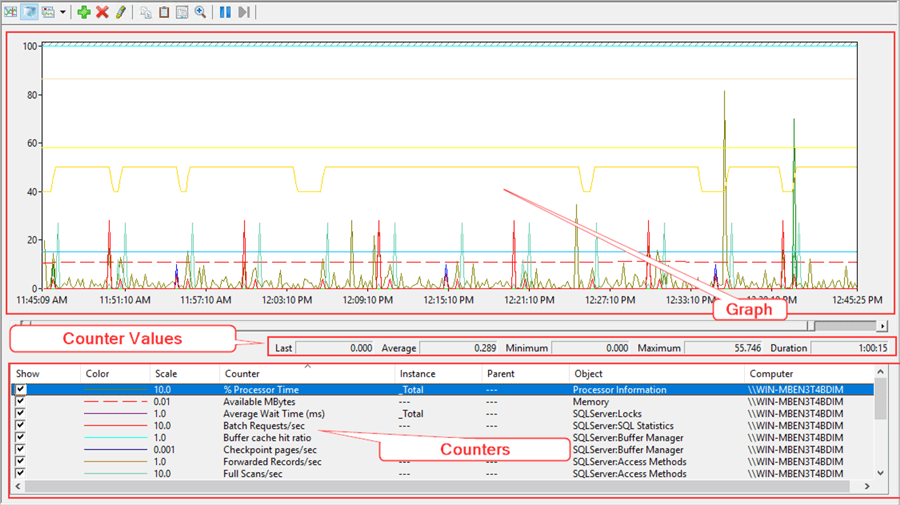
Task: Click the counter list horizontal scroll right arrow
Action: [867, 486]
